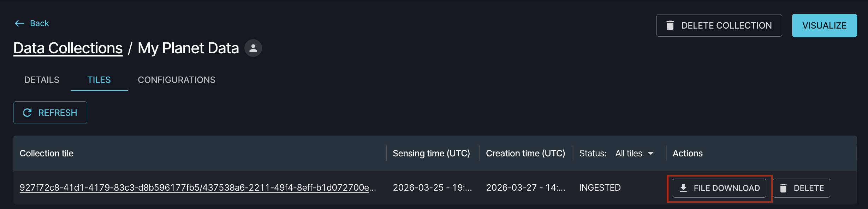Click the circular Refresh arrow icon

pos(27,113)
